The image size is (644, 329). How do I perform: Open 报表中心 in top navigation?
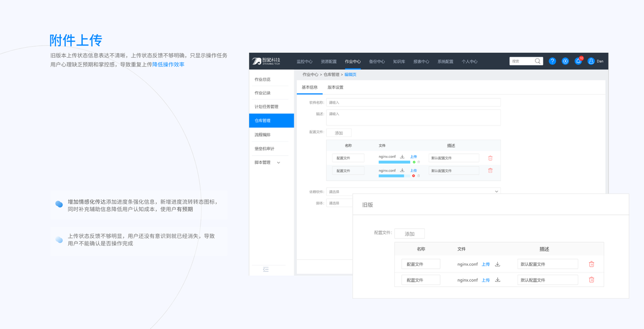pyautogui.click(x=421, y=61)
